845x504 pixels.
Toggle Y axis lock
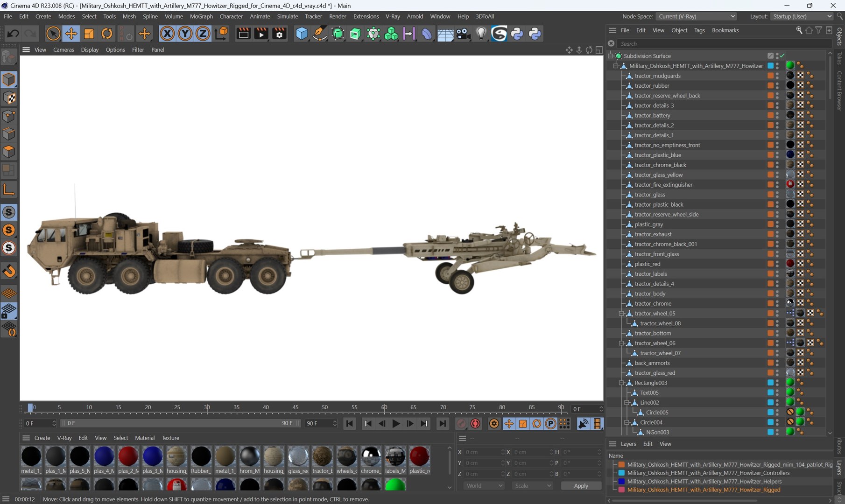pos(185,34)
